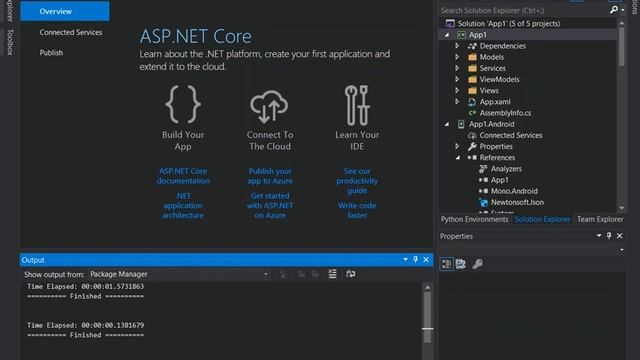Pin the Properties panel
The width and height of the screenshot is (640, 360).
609,236
